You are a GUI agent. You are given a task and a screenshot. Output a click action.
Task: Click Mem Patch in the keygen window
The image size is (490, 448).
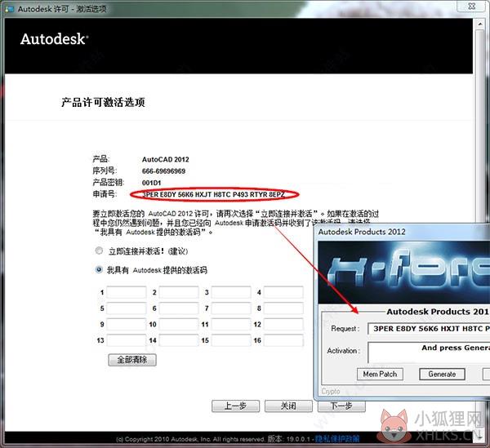380,374
